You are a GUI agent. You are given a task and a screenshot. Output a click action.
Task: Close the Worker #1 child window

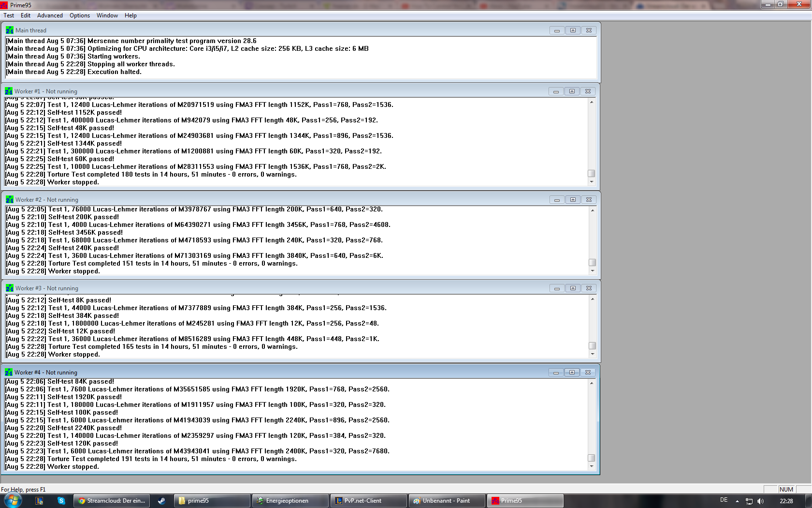point(588,91)
